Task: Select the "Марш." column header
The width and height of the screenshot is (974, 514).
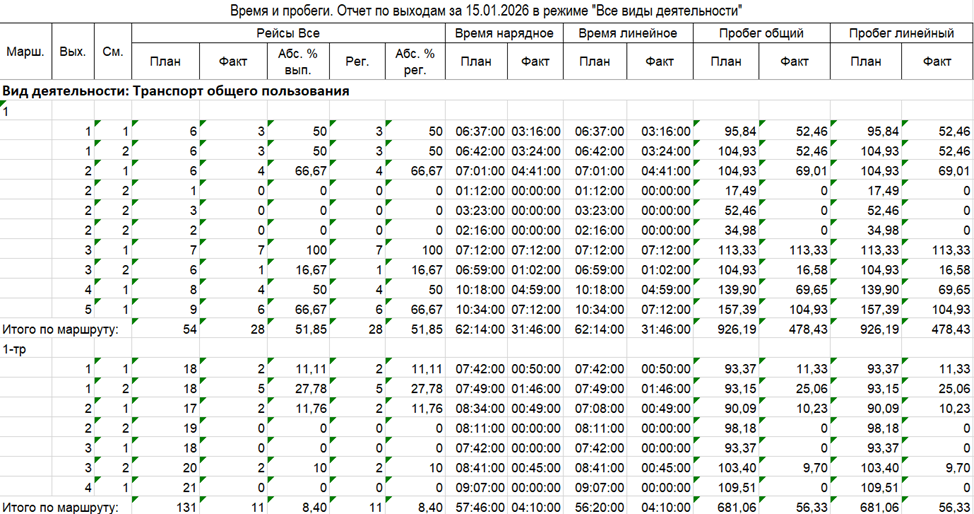Action: pos(21,50)
